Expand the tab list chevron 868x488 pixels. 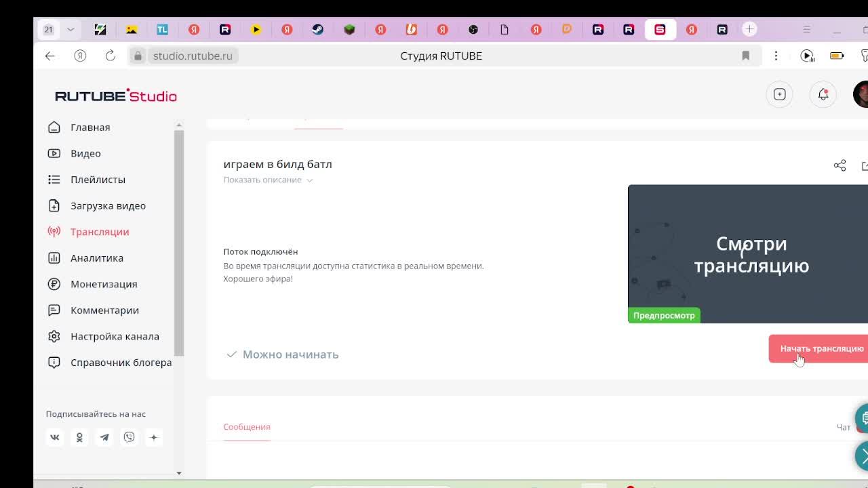pos(70,29)
